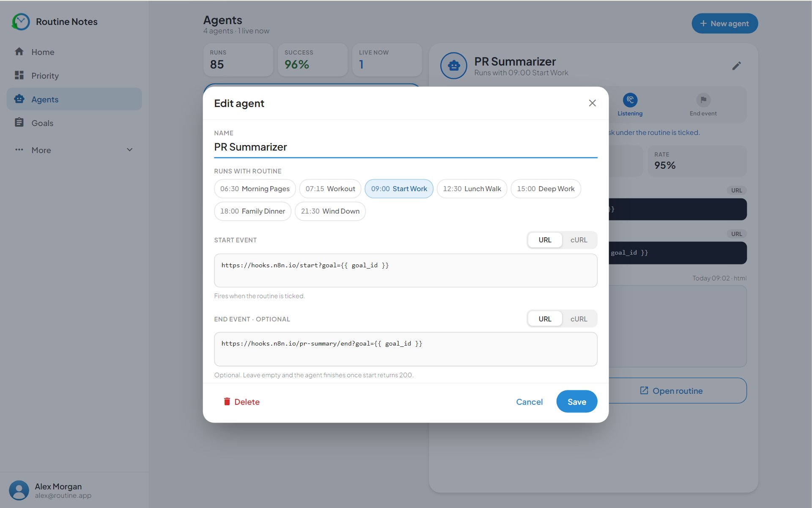This screenshot has height=508, width=812.
Task: Click into the End Event URL textbox
Action: [406, 349]
